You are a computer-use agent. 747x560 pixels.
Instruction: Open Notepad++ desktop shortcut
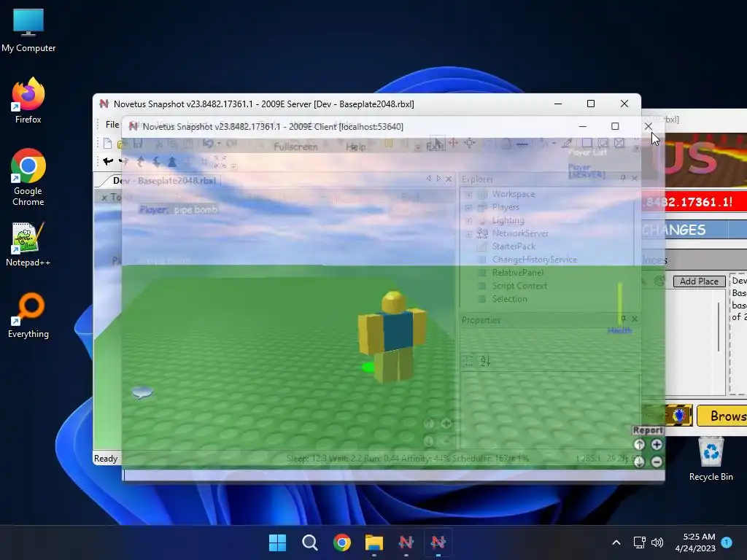point(28,244)
